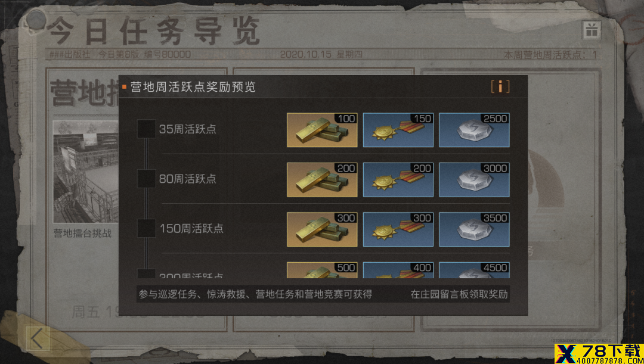Select the gold bars reward showing 300
Image resolution: width=644 pixels, height=364 pixels.
click(322, 229)
